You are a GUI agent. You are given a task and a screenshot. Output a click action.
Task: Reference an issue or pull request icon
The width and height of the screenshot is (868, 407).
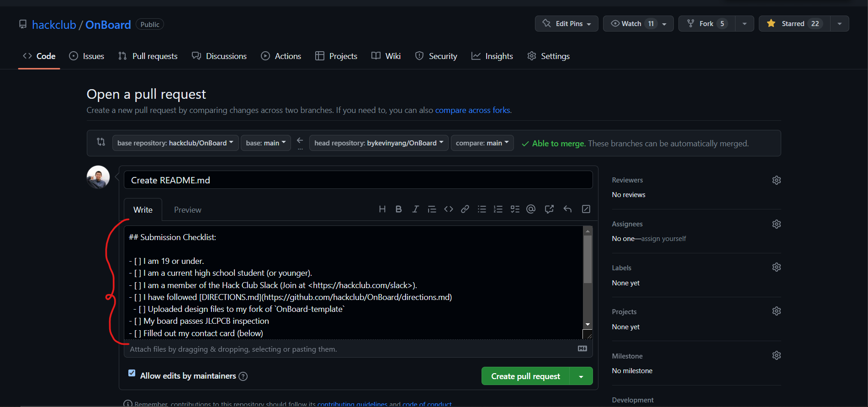pos(549,209)
